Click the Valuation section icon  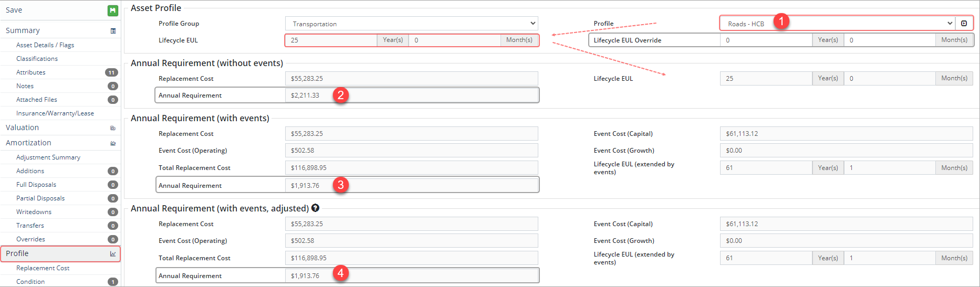click(113, 128)
